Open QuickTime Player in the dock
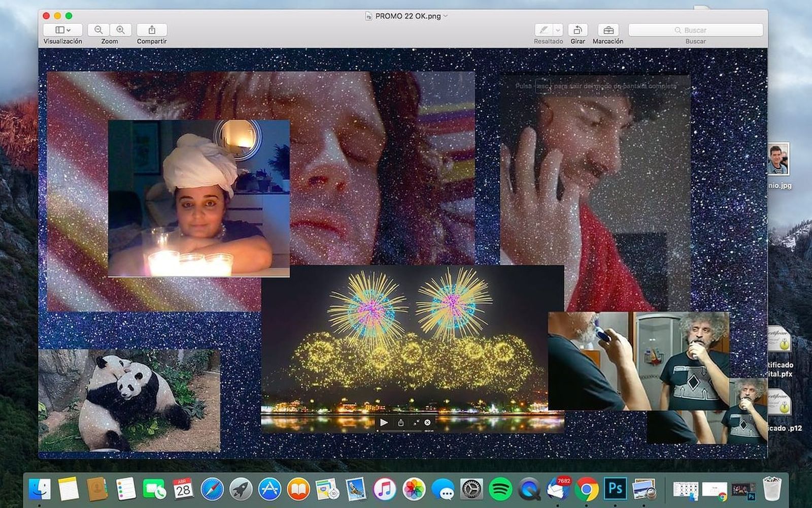This screenshot has height=508, width=812. point(529,489)
